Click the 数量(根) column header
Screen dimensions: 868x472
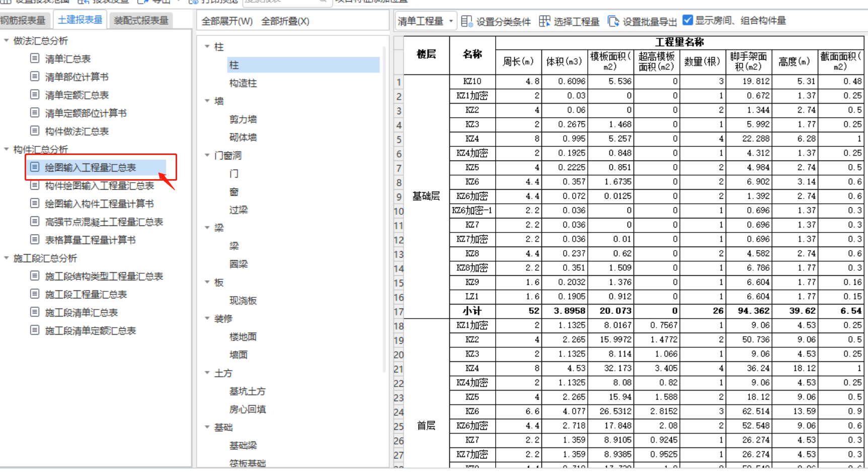tap(702, 61)
